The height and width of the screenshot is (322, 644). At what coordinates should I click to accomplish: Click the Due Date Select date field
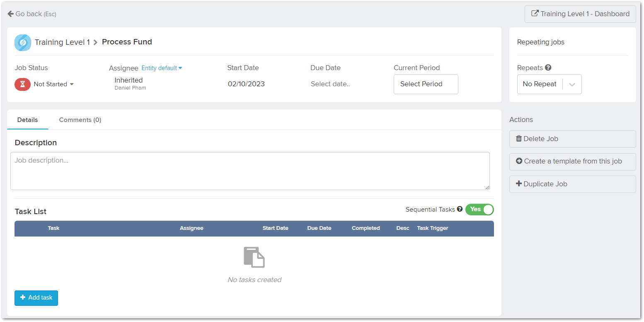[x=330, y=84]
